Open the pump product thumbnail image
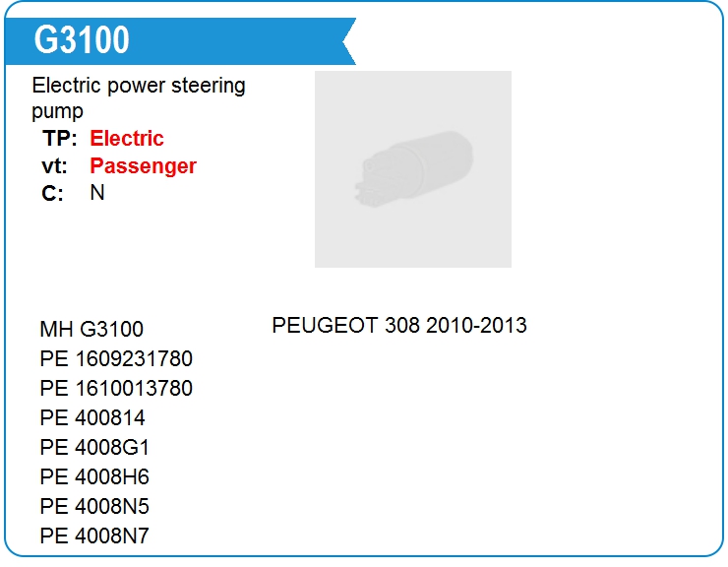Screen dimensions: 728x567 (413, 169)
